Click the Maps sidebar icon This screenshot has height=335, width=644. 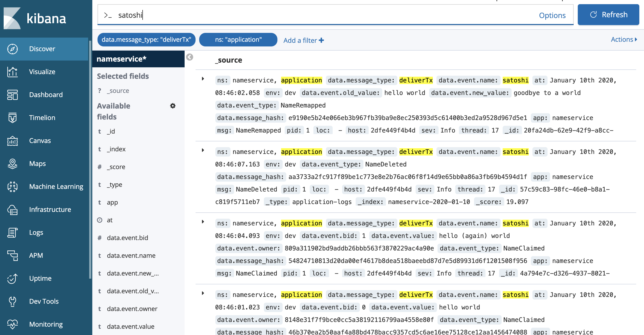(x=12, y=164)
